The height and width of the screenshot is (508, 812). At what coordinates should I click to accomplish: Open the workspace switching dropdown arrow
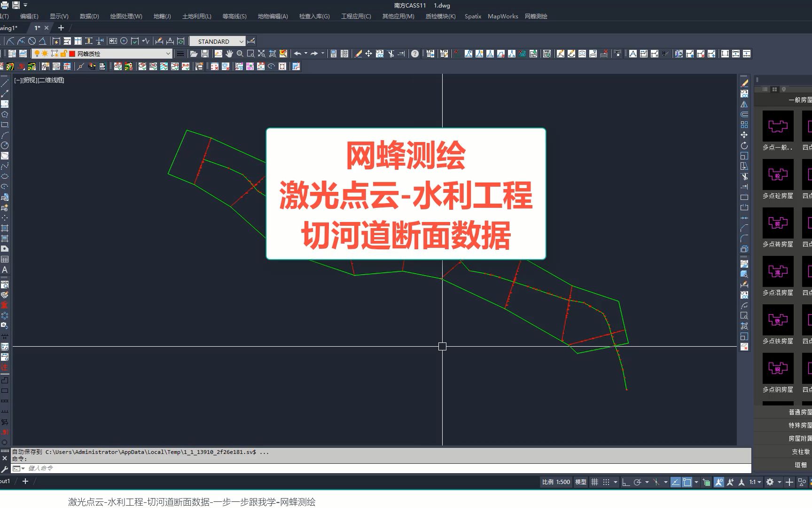click(779, 482)
